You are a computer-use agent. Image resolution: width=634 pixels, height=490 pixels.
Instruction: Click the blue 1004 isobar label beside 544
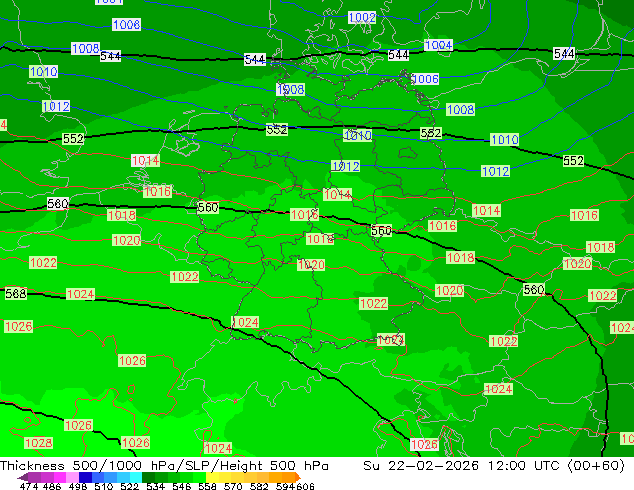tap(438, 45)
